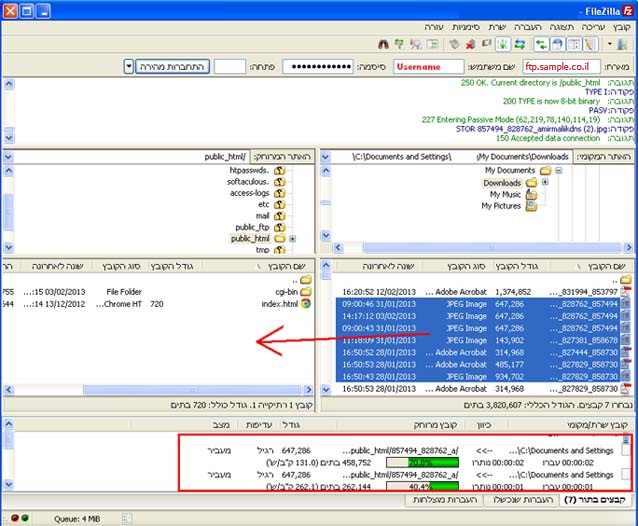Open the סימניות menu

point(466,27)
